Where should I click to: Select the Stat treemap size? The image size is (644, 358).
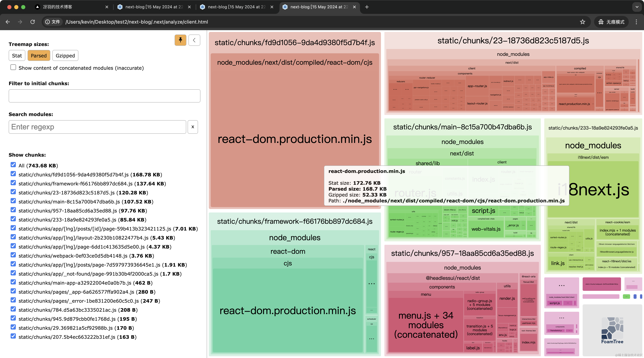[17, 56]
